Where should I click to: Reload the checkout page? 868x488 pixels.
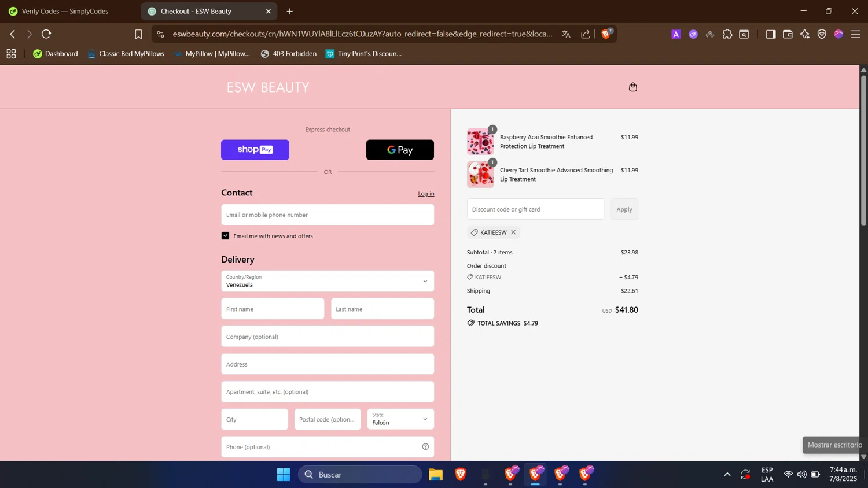[46, 34]
